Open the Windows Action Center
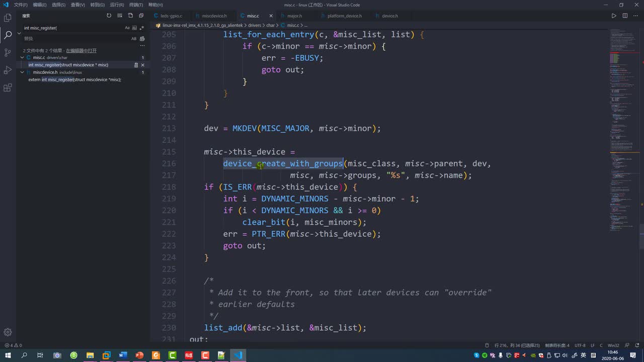This screenshot has height=362, width=644. pyautogui.click(x=634, y=355)
